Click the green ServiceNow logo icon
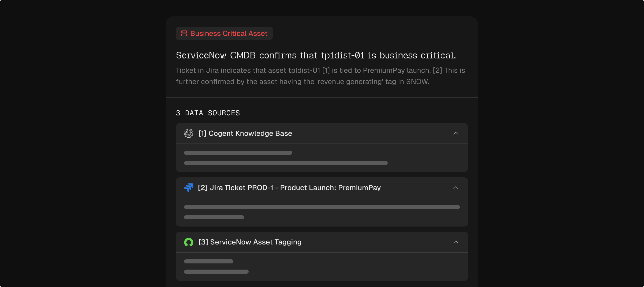644x287 pixels. coord(189,242)
